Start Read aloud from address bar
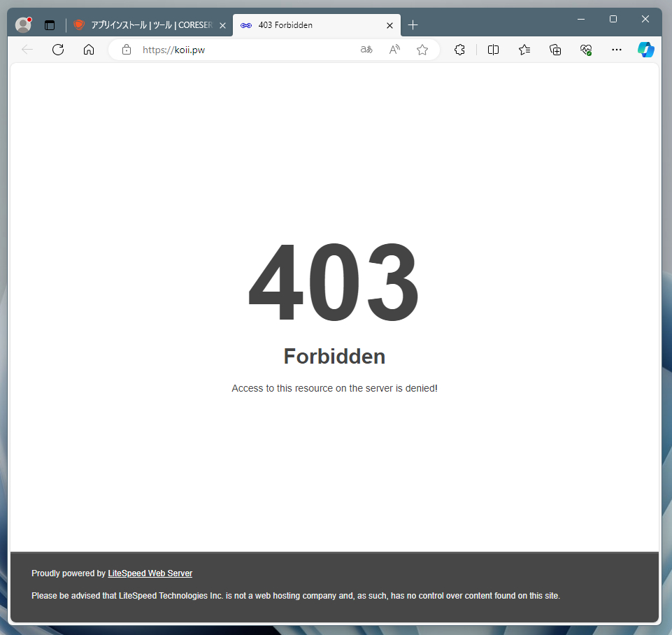The width and height of the screenshot is (672, 635). (x=394, y=50)
